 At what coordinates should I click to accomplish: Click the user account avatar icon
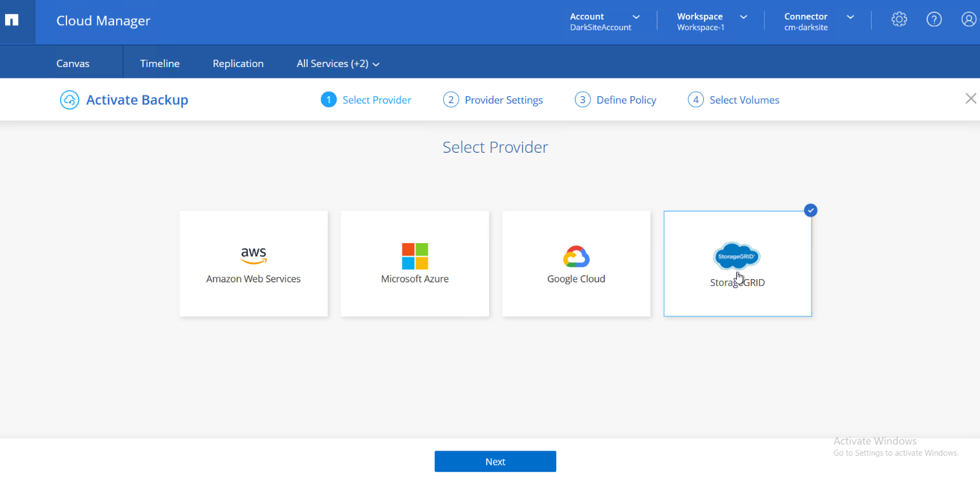coord(968,19)
